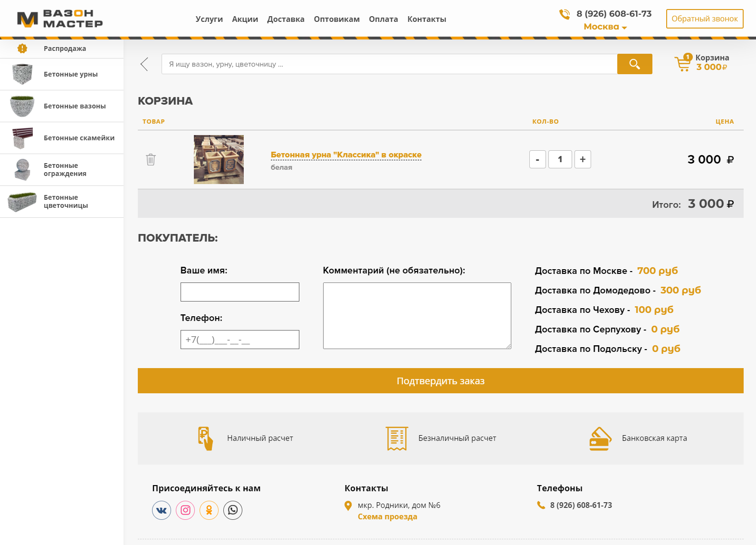Open the Instagram social icon

pyautogui.click(x=185, y=510)
